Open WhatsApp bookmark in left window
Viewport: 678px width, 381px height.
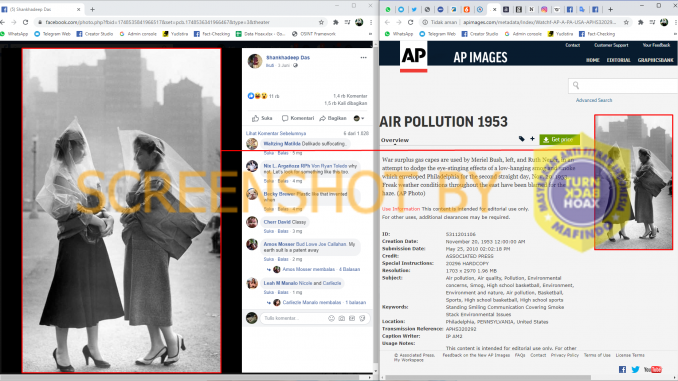[x=14, y=34]
